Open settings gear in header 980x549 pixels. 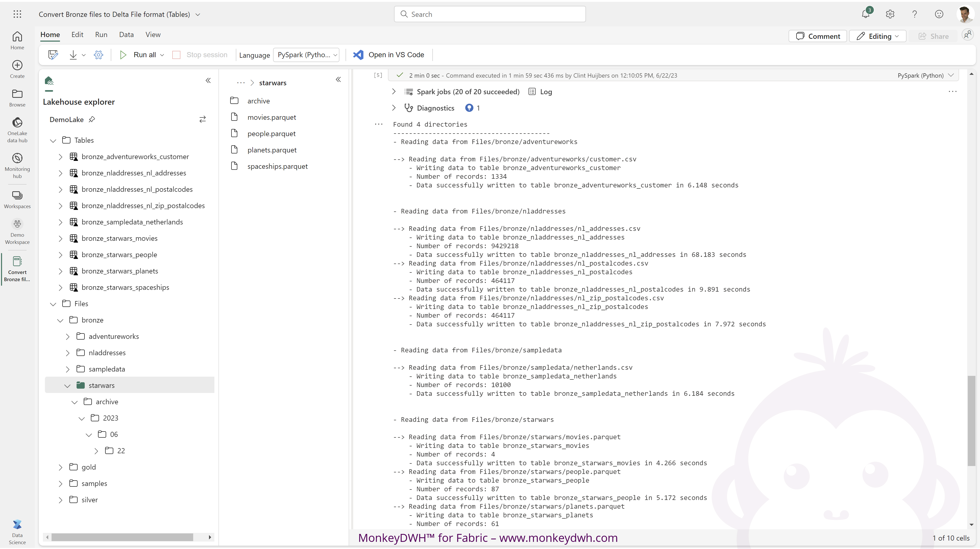(x=890, y=14)
